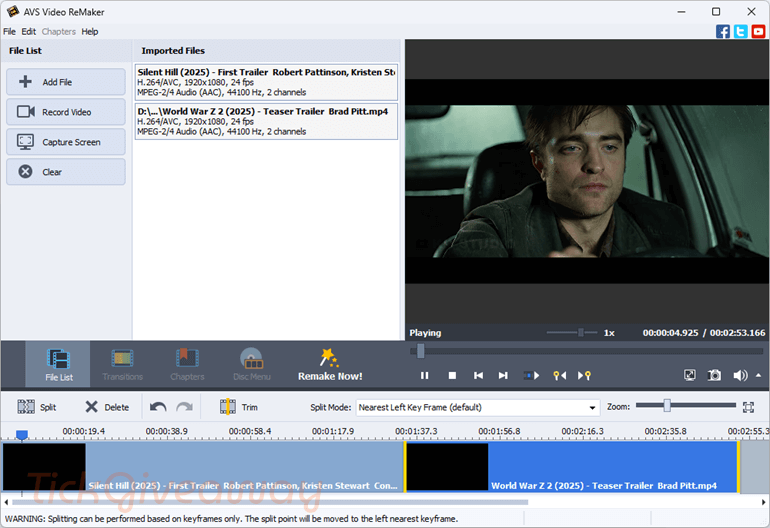
Task: Open the Split Mode dropdown
Action: tap(478, 407)
